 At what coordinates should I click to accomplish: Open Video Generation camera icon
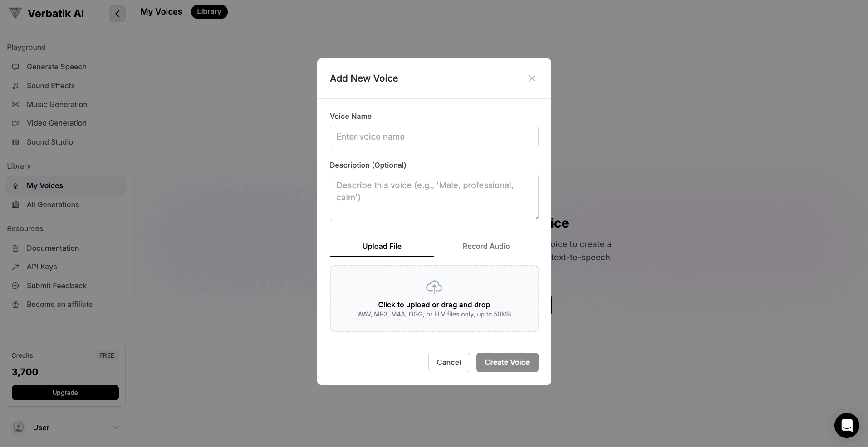point(15,123)
